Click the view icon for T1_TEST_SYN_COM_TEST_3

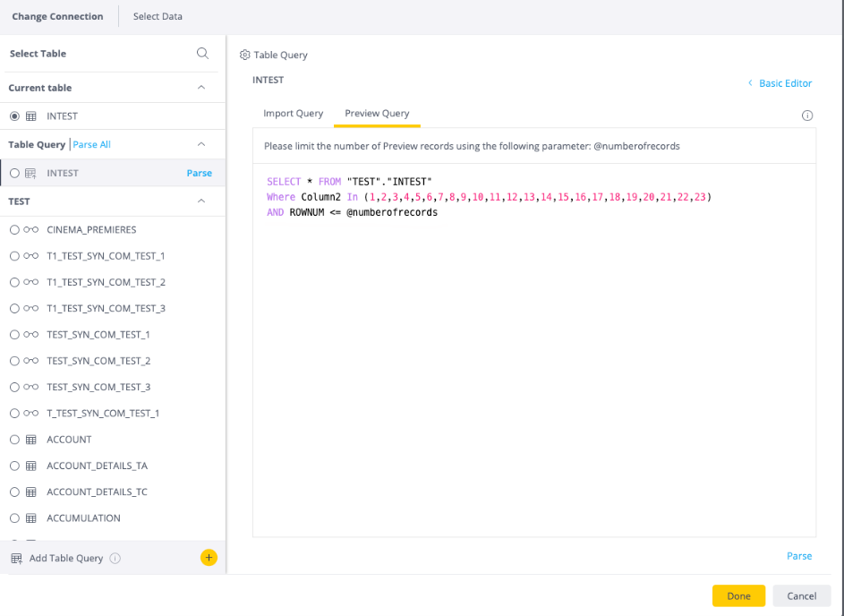point(30,309)
